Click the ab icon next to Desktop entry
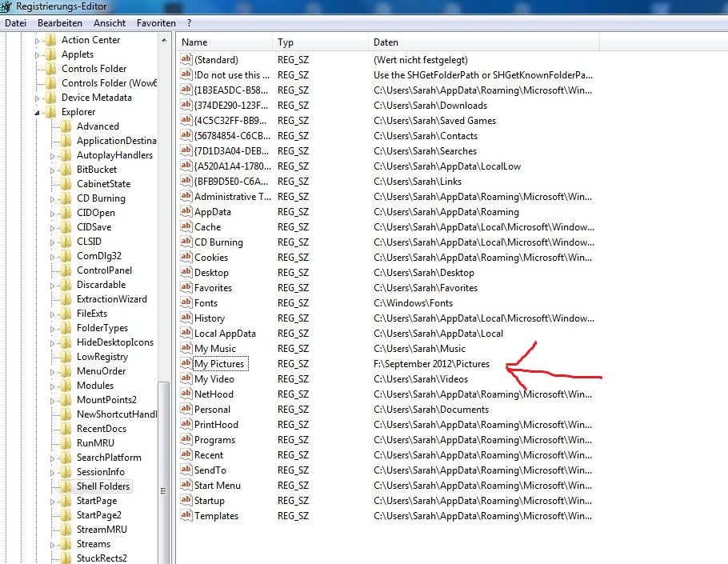Image resolution: width=728 pixels, height=564 pixels. pos(186,273)
